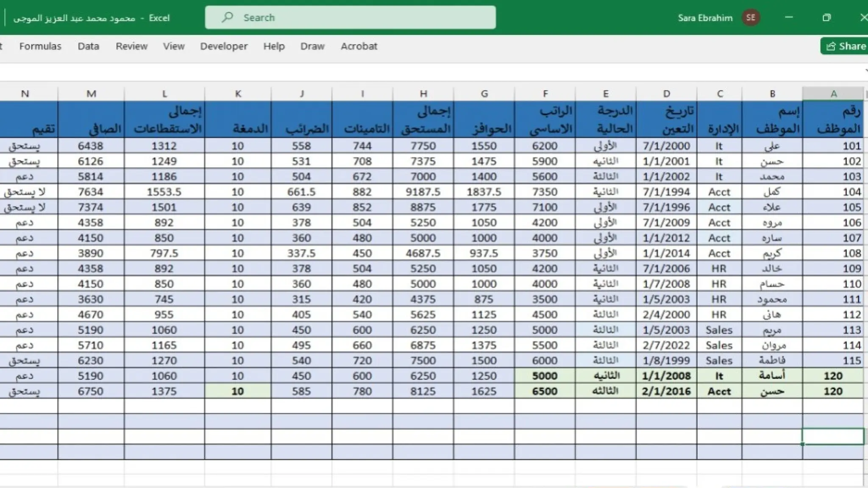Open the Formulas ribbon tab
The width and height of the screenshot is (868, 488).
(x=40, y=46)
